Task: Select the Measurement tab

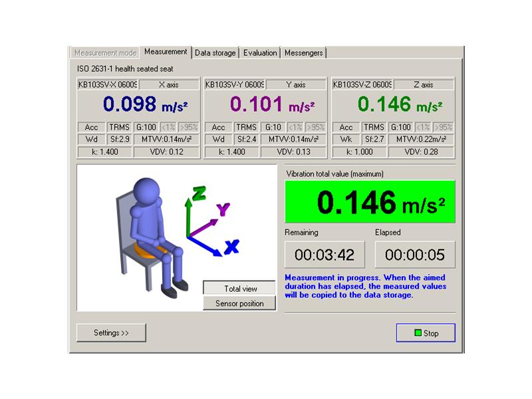Action: (166, 52)
